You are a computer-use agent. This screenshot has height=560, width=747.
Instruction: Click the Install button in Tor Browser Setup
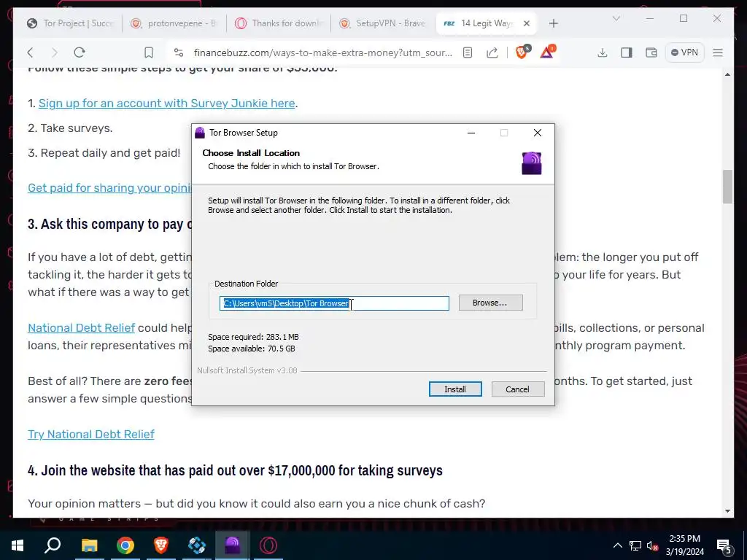pos(455,389)
